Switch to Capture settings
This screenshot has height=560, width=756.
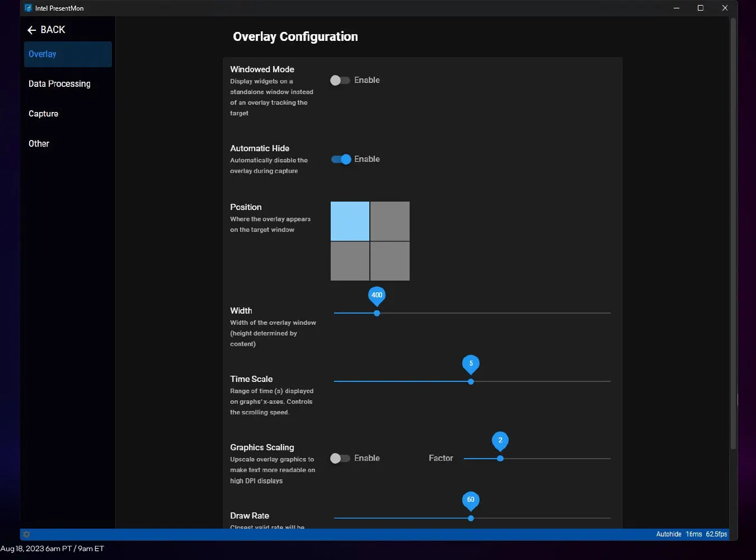click(44, 114)
